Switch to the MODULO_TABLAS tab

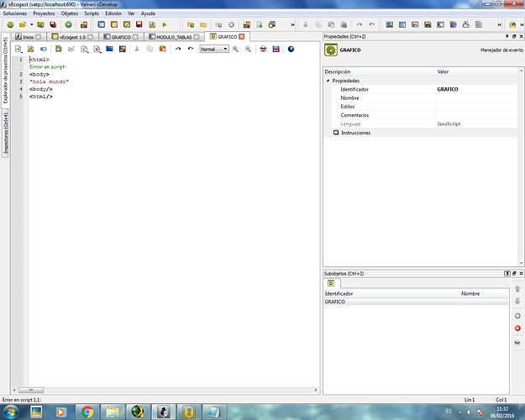174,37
